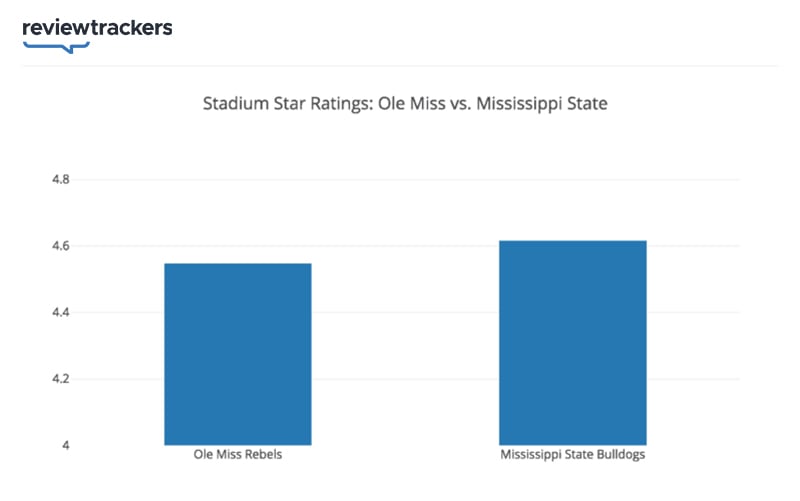Click the 4.8 horizontal gridline
This screenshot has height=501, width=800.
(x=408, y=180)
